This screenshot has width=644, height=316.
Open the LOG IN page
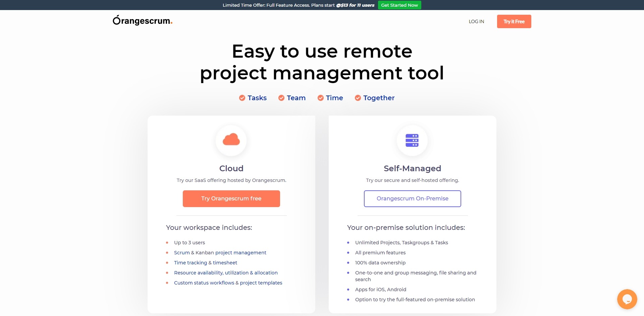476,21
